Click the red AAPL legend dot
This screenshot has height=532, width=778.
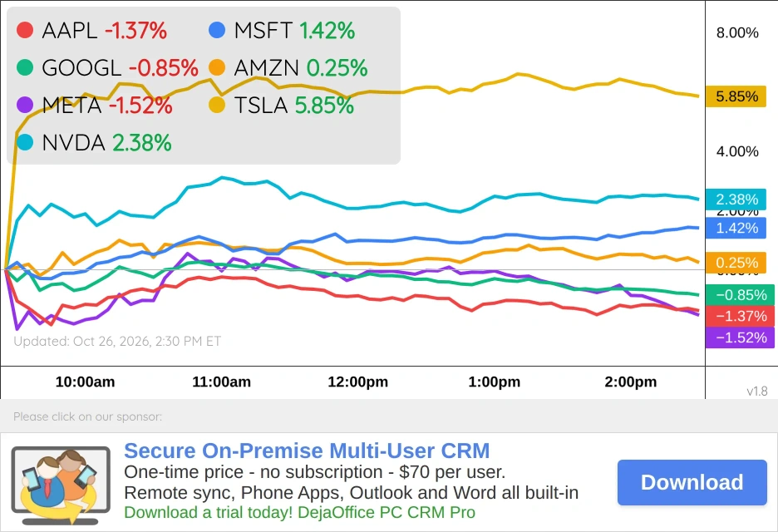point(25,30)
